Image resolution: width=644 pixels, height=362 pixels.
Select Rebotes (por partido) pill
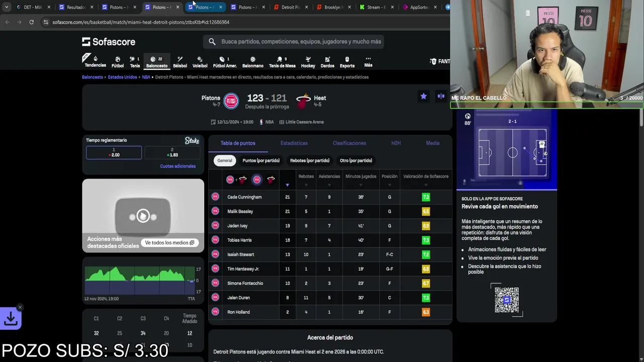pos(309,160)
